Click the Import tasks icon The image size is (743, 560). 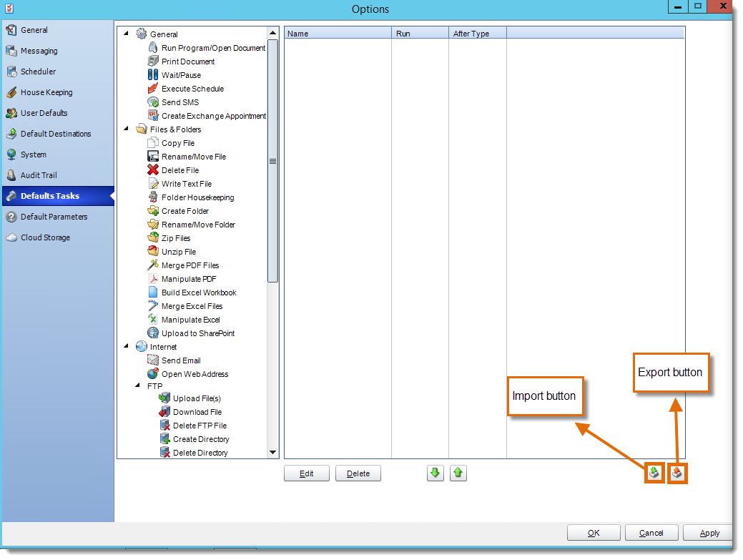click(x=654, y=473)
